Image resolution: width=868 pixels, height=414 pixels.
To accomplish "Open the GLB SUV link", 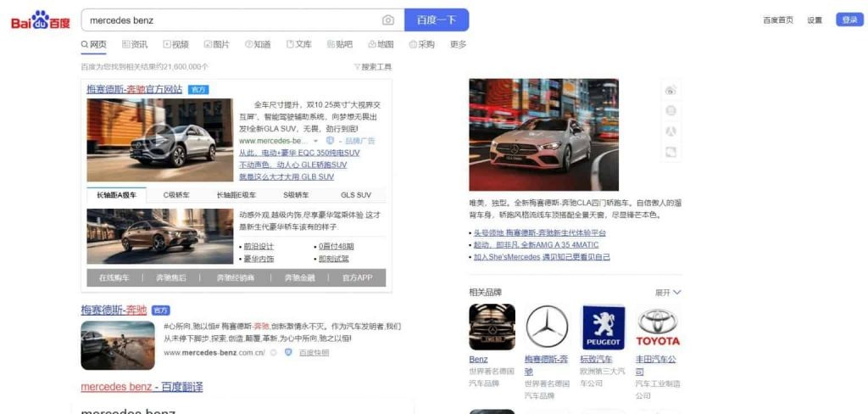I will (x=287, y=176).
